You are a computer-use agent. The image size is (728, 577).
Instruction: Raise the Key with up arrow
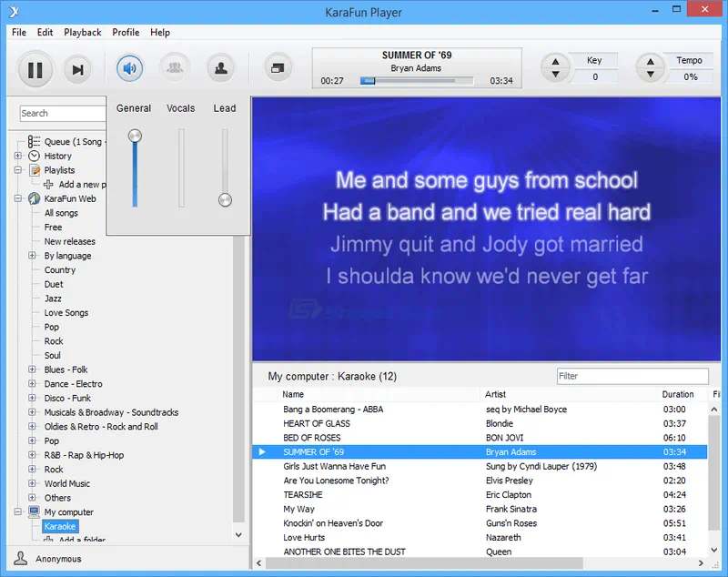click(x=555, y=62)
